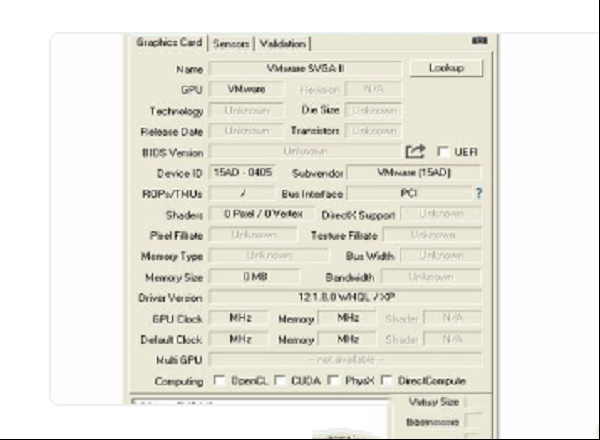Image resolution: width=600 pixels, height=440 pixels.
Task: Open the Sensors tab
Action: click(231, 44)
